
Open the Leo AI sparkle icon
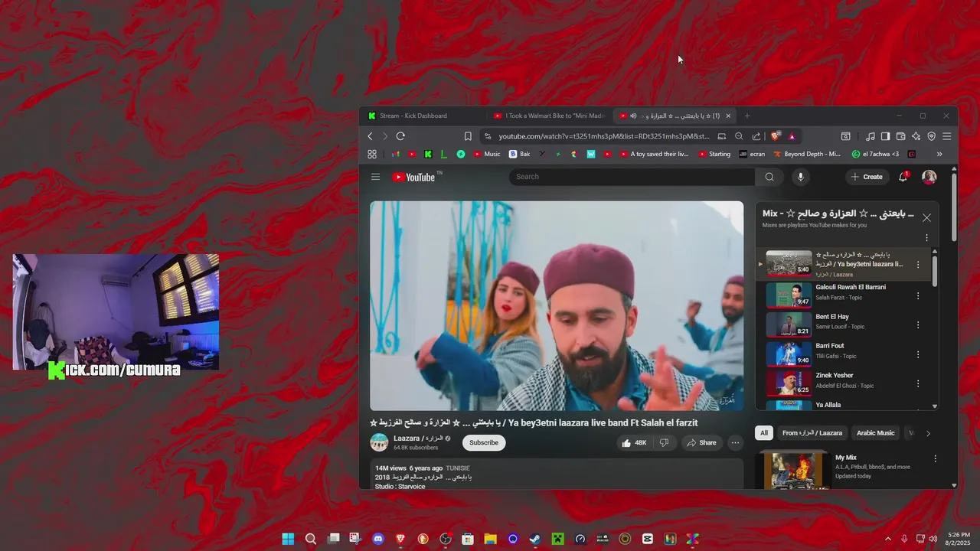coord(916,136)
